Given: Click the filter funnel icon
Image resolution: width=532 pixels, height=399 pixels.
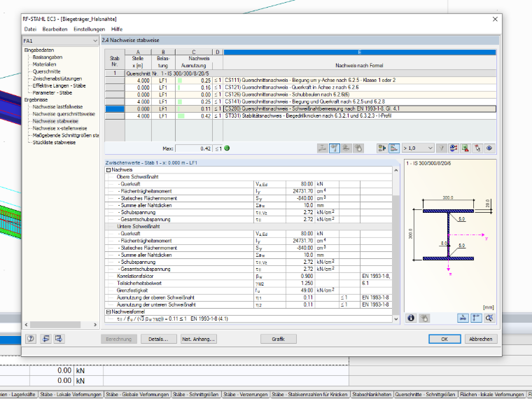Looking at the screenshot, I should click(x=442, y=148).
